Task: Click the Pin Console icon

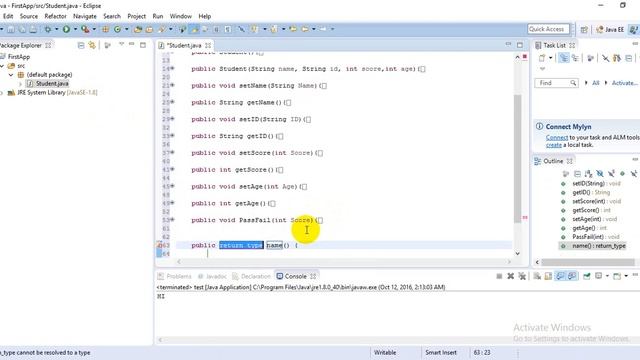Action: click(x=587, y=276)
